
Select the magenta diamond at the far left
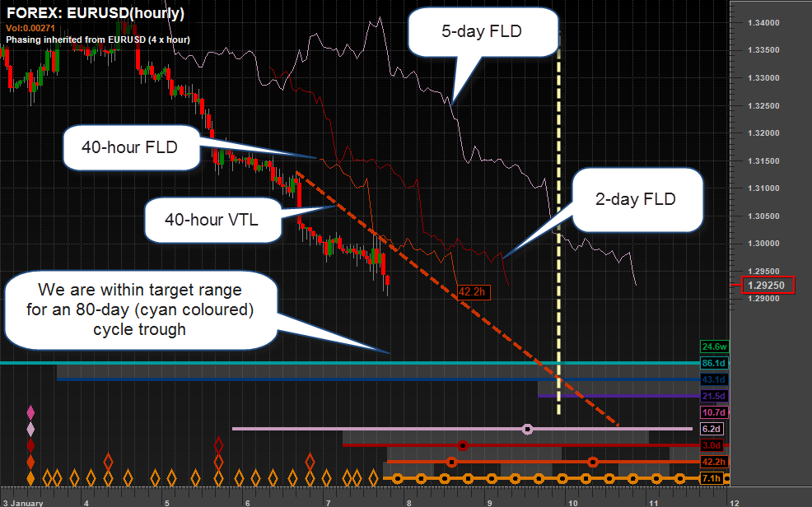pos(31,412)
